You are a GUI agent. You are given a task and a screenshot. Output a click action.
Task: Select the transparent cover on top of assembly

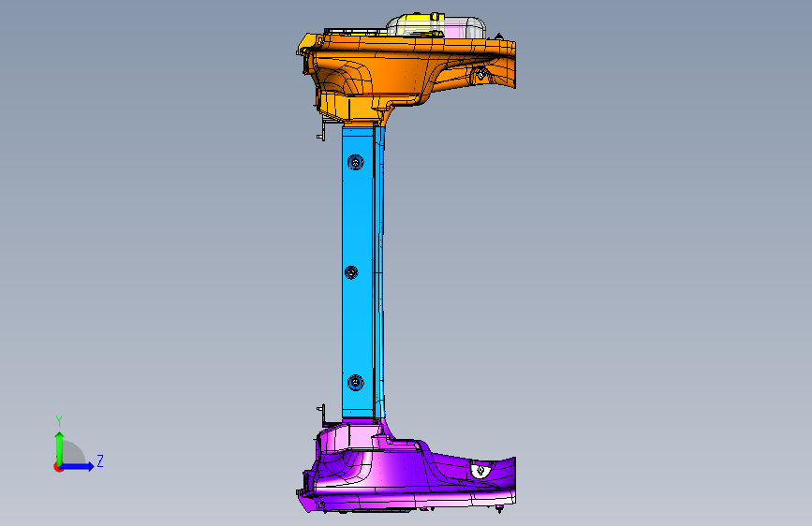click(x=436, y=26)
